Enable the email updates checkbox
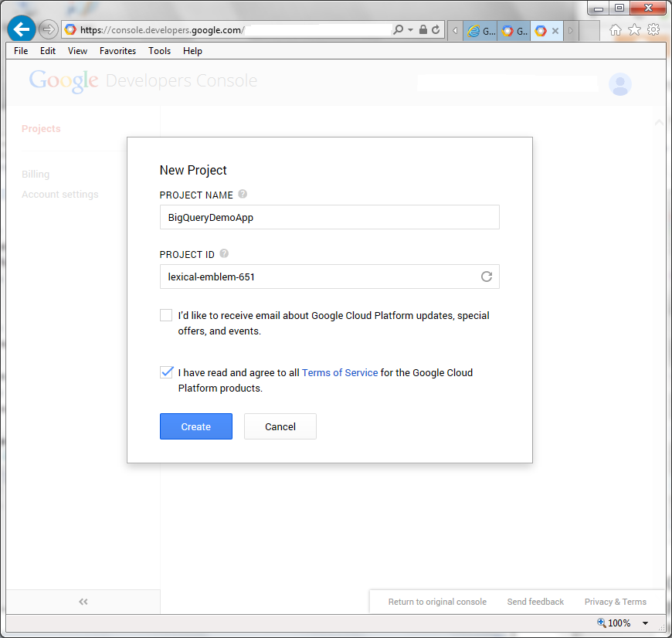Image resolution: width=672 pixels, height=638 pixels. pyautogui.click(x=166, y=315)
